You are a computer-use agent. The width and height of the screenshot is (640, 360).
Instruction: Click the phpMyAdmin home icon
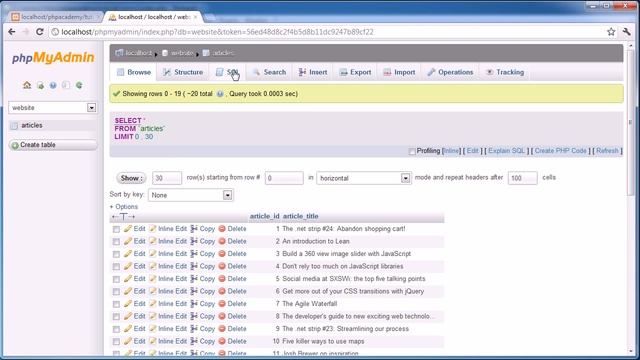pos(27,85)
